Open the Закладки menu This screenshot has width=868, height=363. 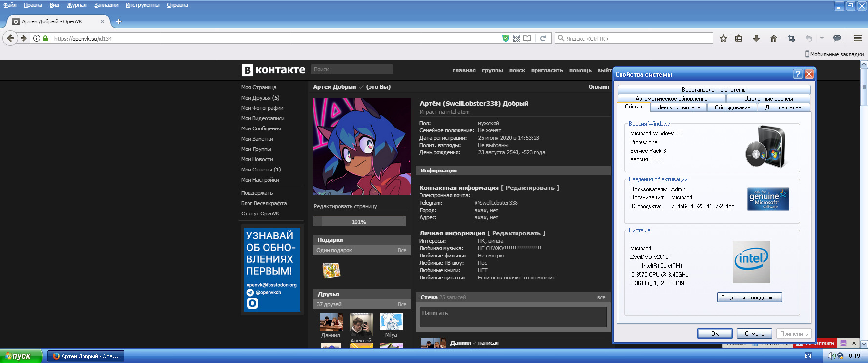coord(106,5)
